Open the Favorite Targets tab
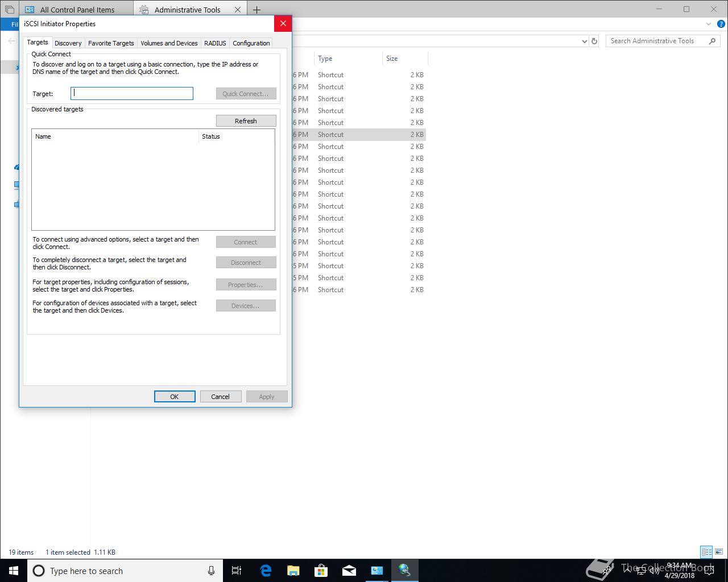 click(111, 43)
